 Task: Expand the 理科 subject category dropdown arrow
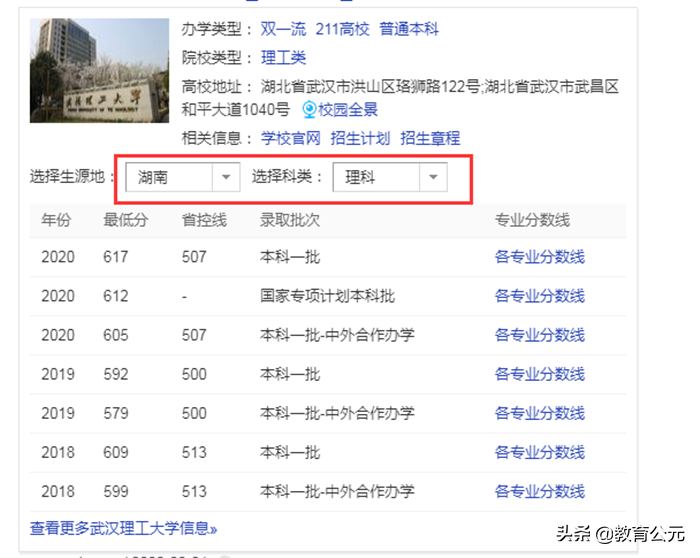click(433, 177)
